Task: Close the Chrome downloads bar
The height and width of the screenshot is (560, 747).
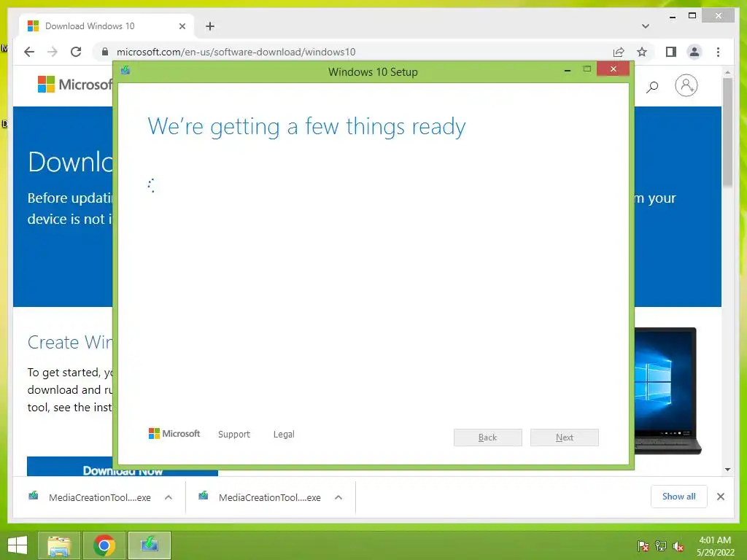Action: coord(720,497)
